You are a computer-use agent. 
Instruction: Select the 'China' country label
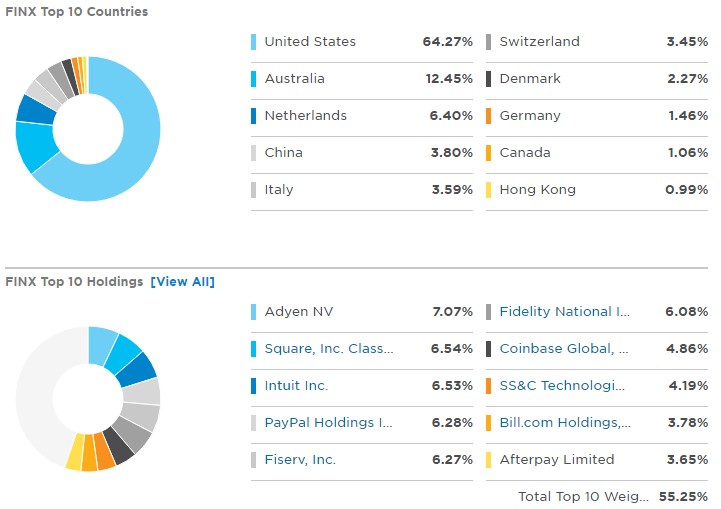tap(283, 153)
